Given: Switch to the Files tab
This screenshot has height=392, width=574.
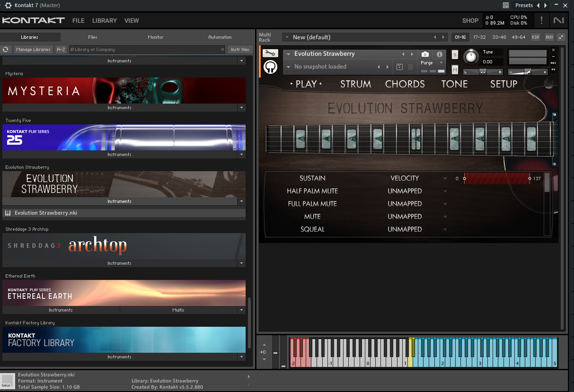Looking at the screenshot, I should click(x=93, y=37).
